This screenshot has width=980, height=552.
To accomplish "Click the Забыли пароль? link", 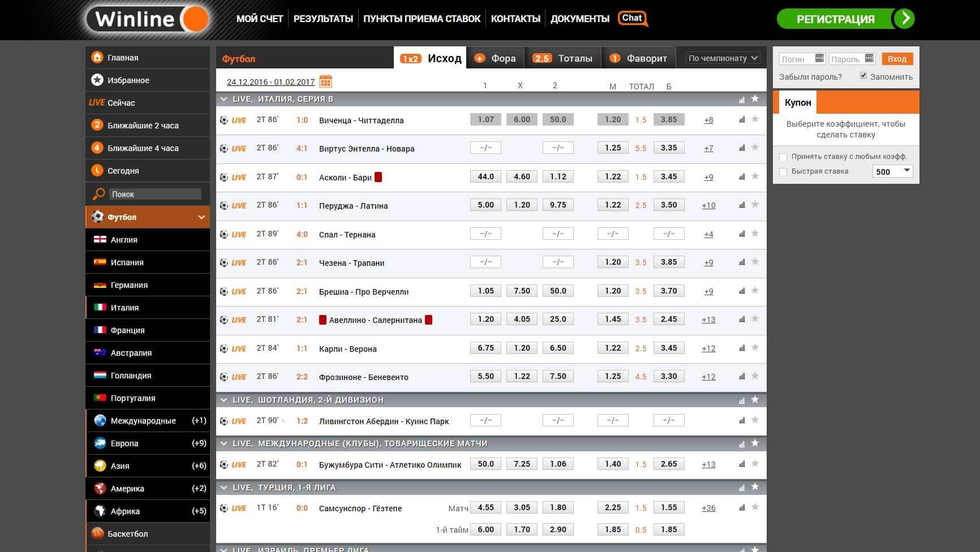I will point(810,77).
